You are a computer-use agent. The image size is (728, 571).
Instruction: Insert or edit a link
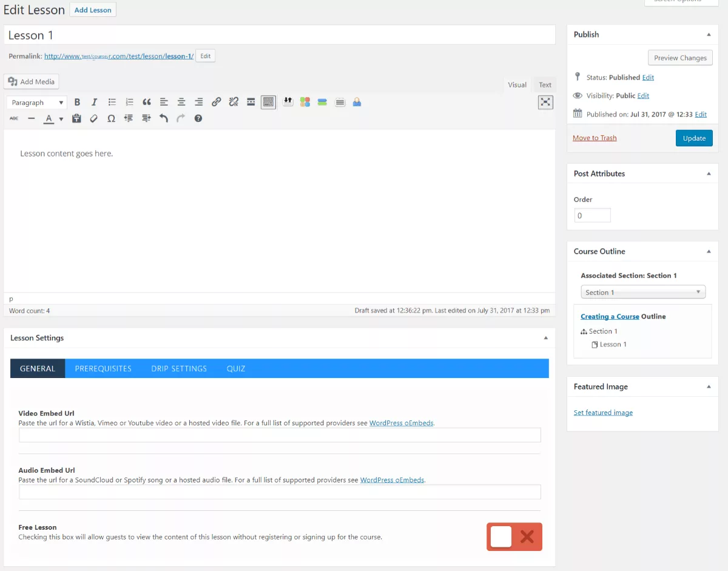click(x=216, y=103)
